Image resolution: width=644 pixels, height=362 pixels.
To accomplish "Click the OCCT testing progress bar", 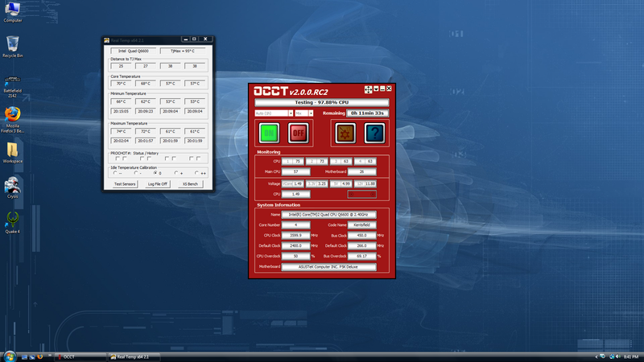I will coord(321,103).
